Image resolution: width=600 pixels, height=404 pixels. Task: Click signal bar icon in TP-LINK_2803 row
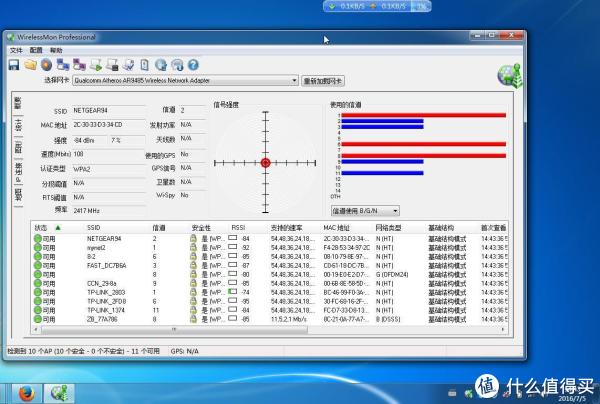click(x=232, y=292)
